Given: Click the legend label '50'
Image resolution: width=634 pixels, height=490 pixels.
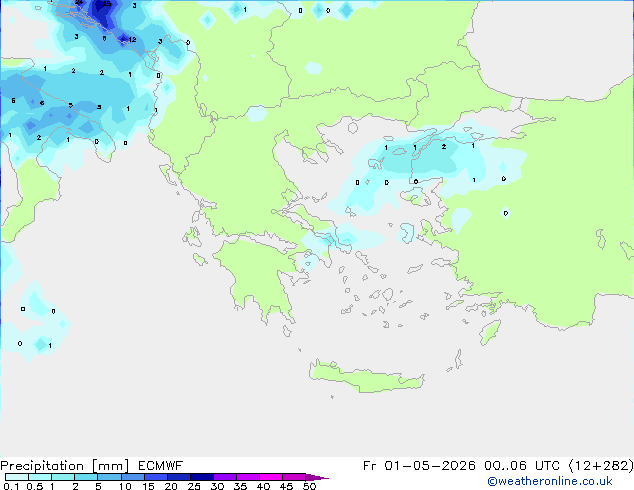Looking at the screenshot, I should click(x=309, y=486).
